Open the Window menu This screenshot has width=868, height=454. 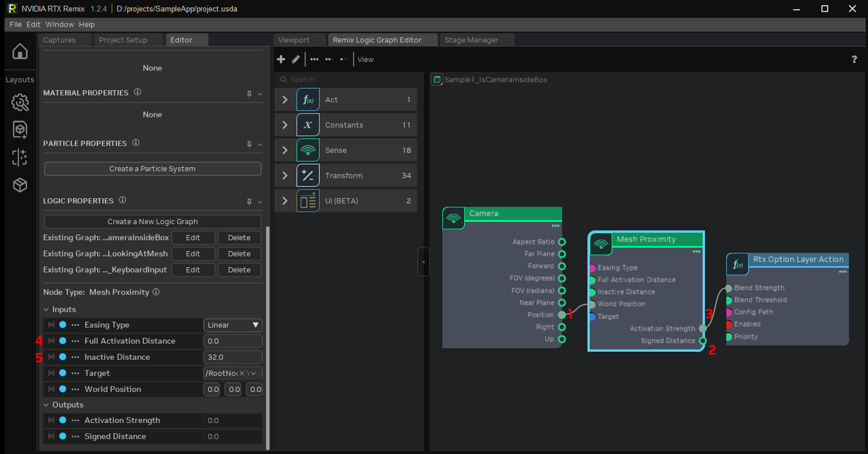point(59,24)
